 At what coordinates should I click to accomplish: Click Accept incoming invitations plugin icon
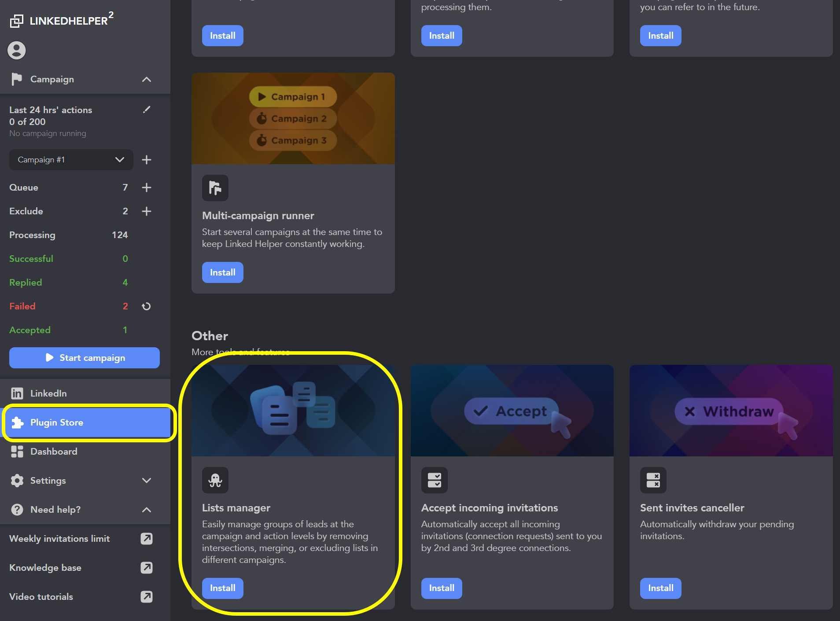tap(435, 480)
